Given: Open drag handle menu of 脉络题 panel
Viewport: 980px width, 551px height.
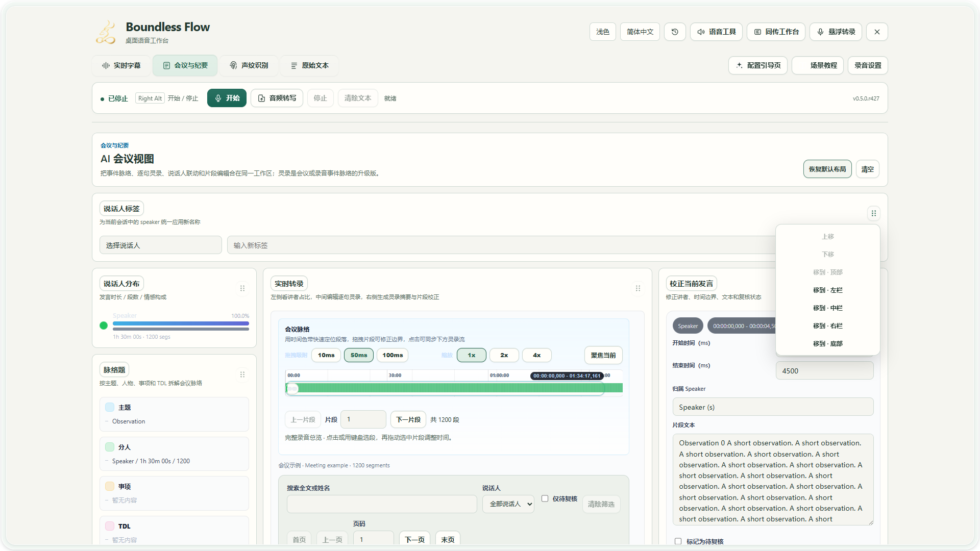Looking at the screenshot, I should tap(242, 374).
